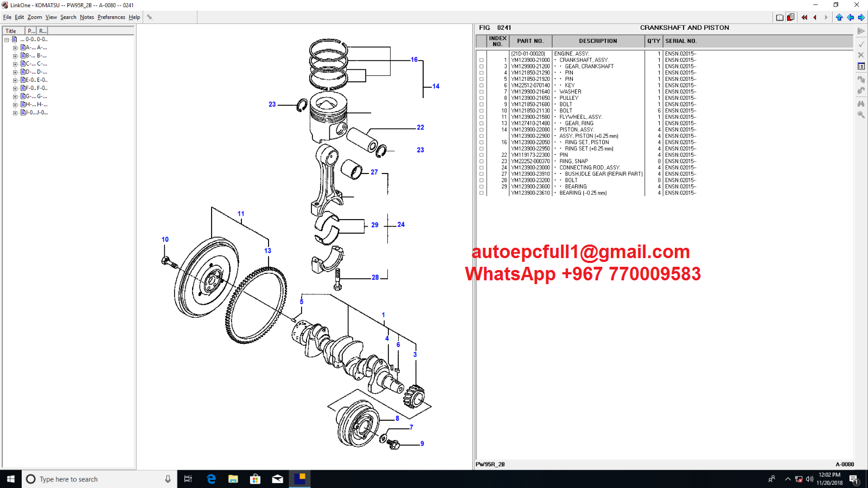This screenshot has height=488, width=868.
Task: Click the pushpin icon beside Help menu
Action: [150, 17]
